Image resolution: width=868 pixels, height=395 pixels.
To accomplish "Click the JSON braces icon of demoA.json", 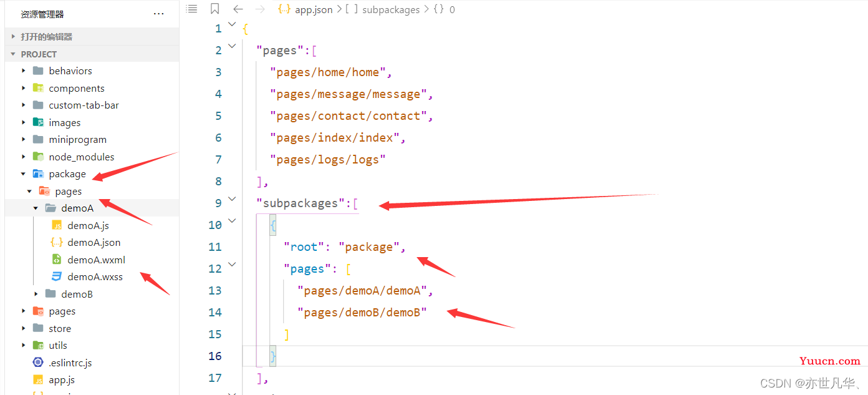I will [x=57, y=242].
